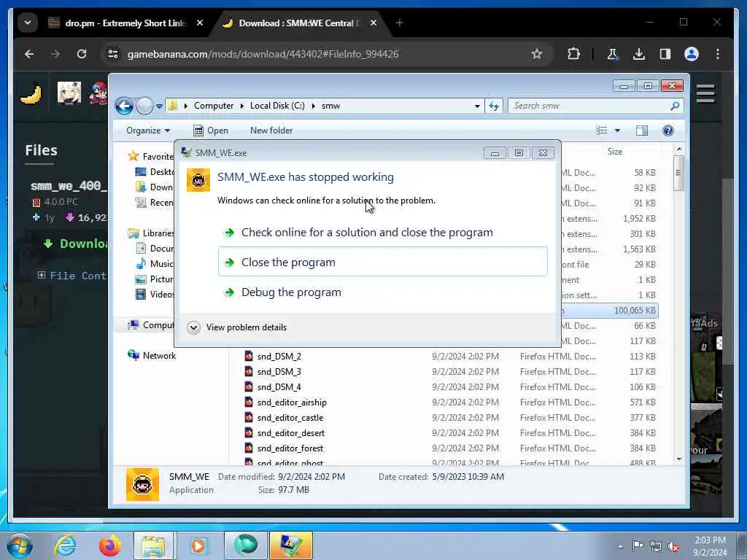The height and width of the screenshot is (560, 747).
Task: Expand File Contents on GameBanana page
Action: point(72,275)
